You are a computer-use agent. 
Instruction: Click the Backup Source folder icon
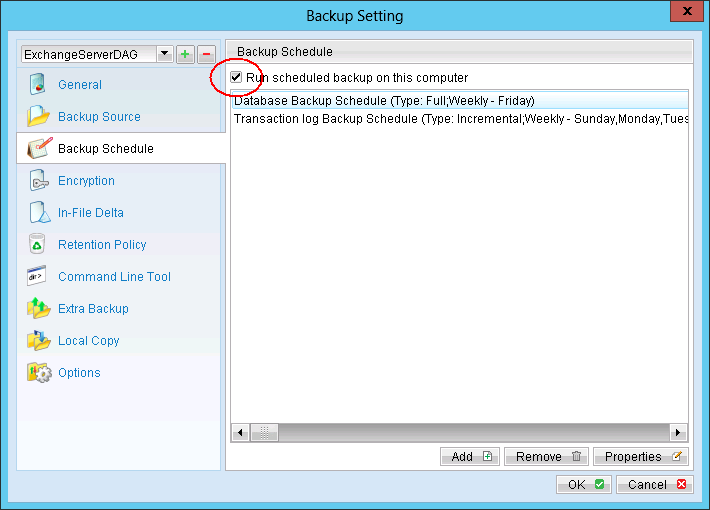[x=38, y=117]
